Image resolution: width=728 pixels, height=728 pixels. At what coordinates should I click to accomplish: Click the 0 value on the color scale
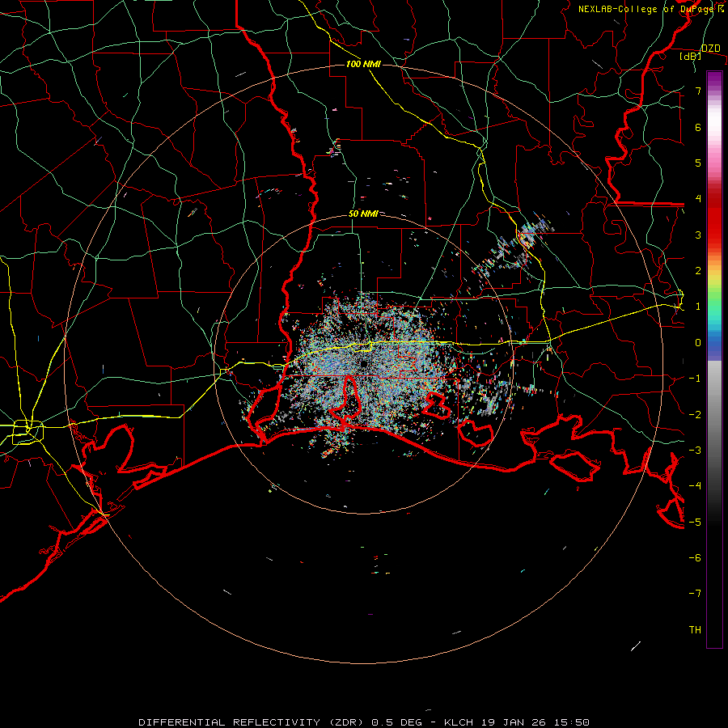(x=698, y=343)
